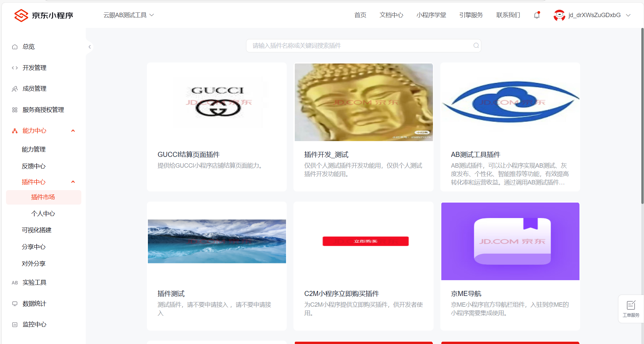Open 文档中心 in top navigation
This screenshot has height=344, width=644.
391,15
